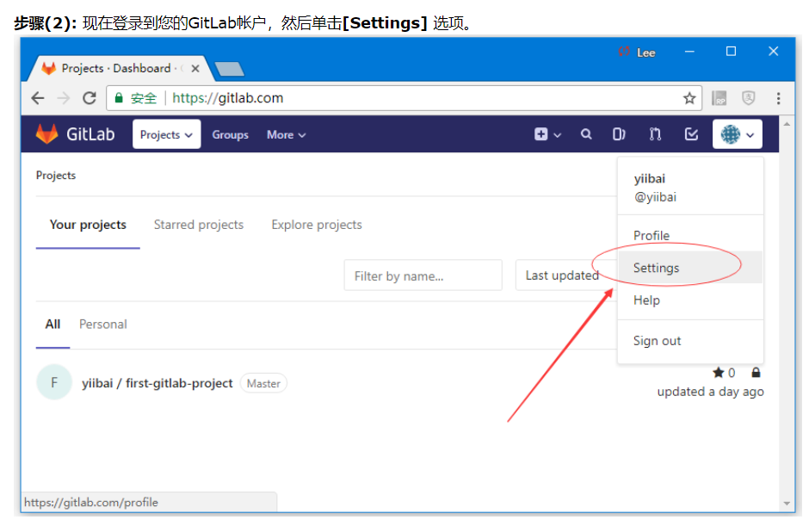
Task: Click the browser back arrow
Action: 38,98
